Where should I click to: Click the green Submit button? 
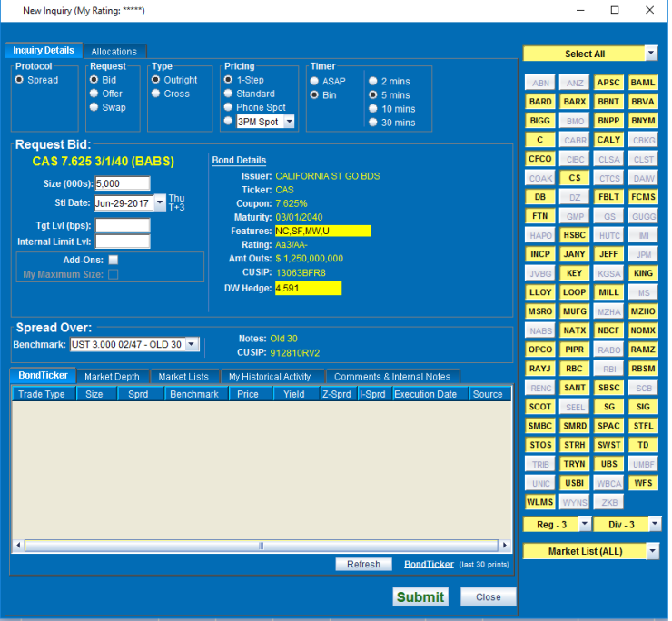click(x=420, y=596)
